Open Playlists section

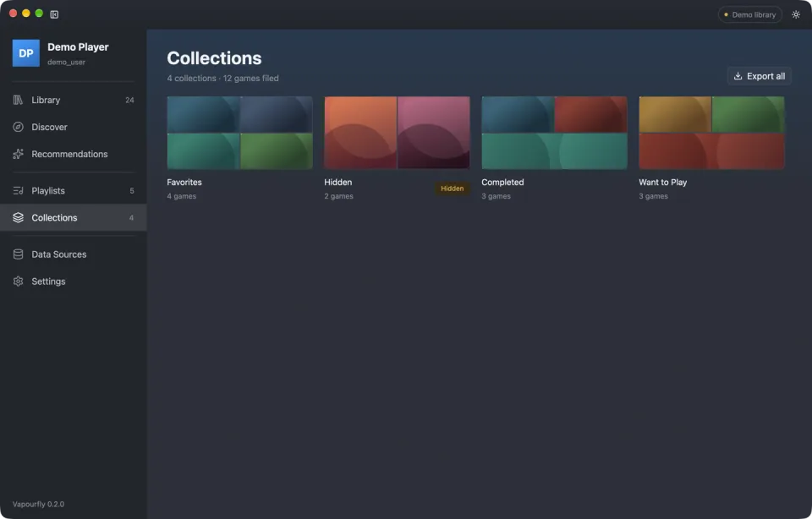[x=73, y=190]
